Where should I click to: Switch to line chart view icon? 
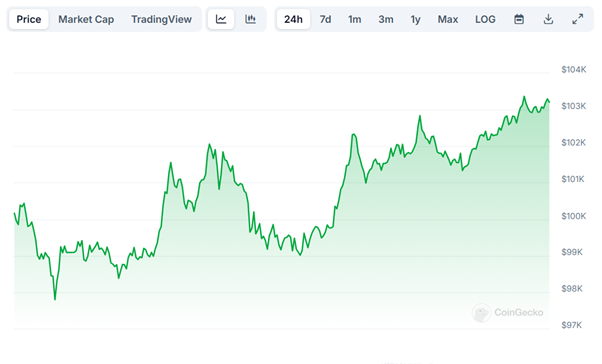click(x=221, y=19)
